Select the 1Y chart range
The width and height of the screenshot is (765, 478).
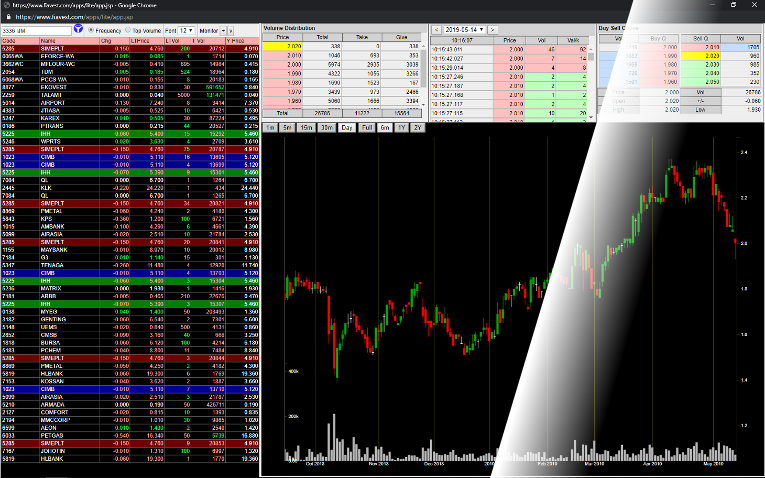click(x=401, y=128)
